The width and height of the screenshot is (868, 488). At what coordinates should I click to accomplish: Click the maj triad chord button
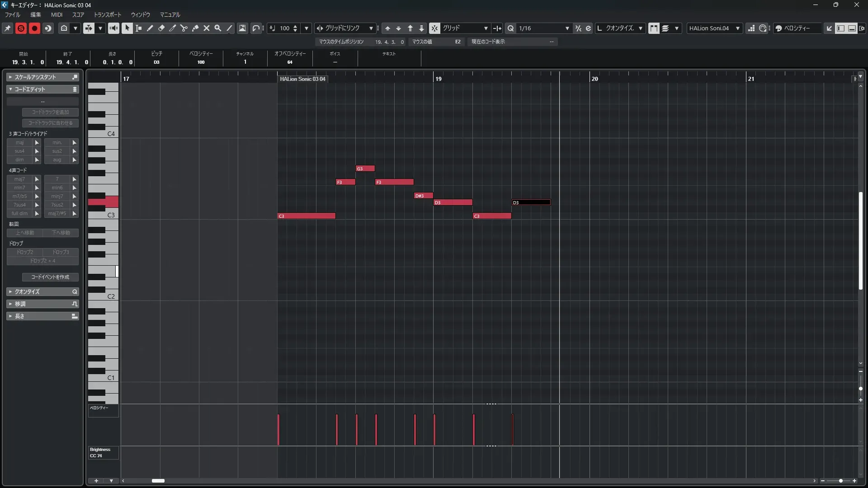pyautogui.click(x=19, y=142)
